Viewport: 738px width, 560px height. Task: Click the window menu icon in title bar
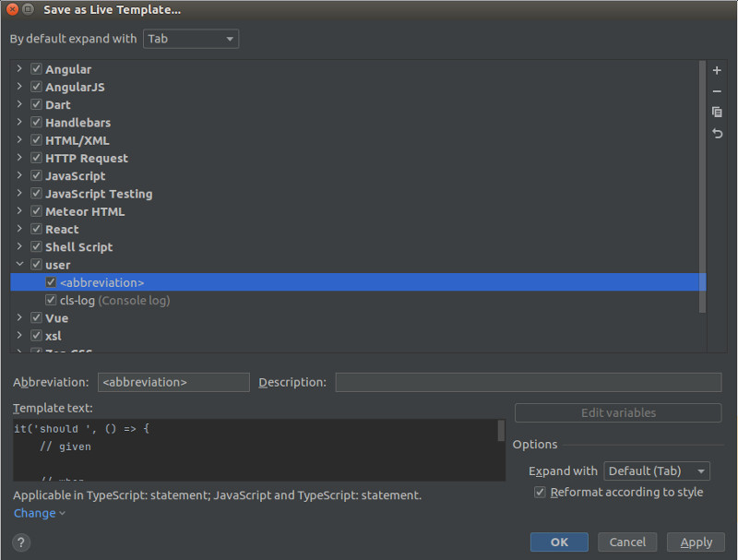(x=26, y=10)
